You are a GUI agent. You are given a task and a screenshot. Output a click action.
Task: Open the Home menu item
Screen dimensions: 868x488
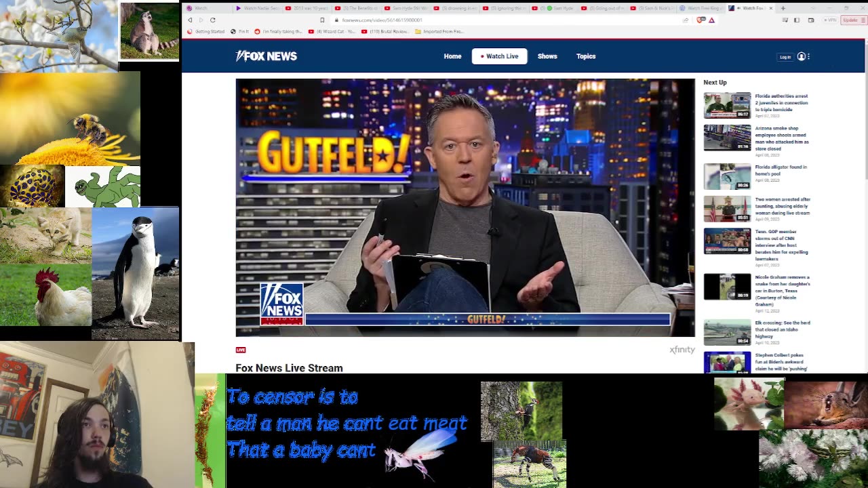click(x=452, y=56)
